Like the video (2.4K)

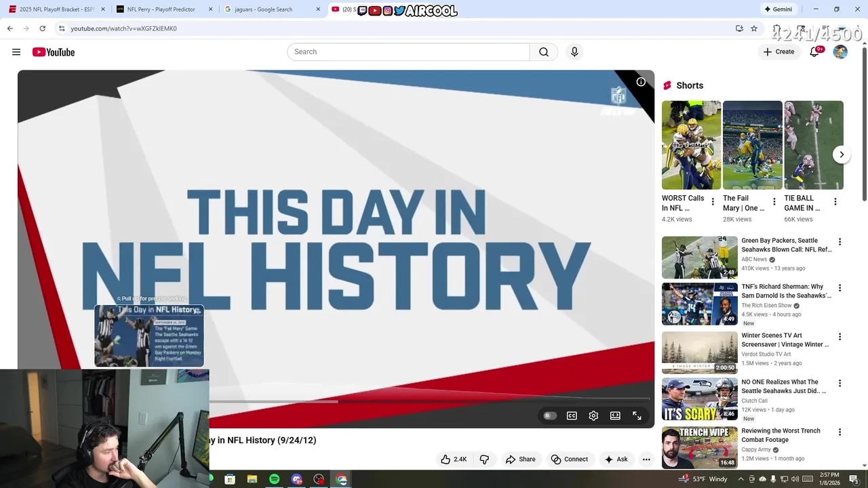click(454, 459)
